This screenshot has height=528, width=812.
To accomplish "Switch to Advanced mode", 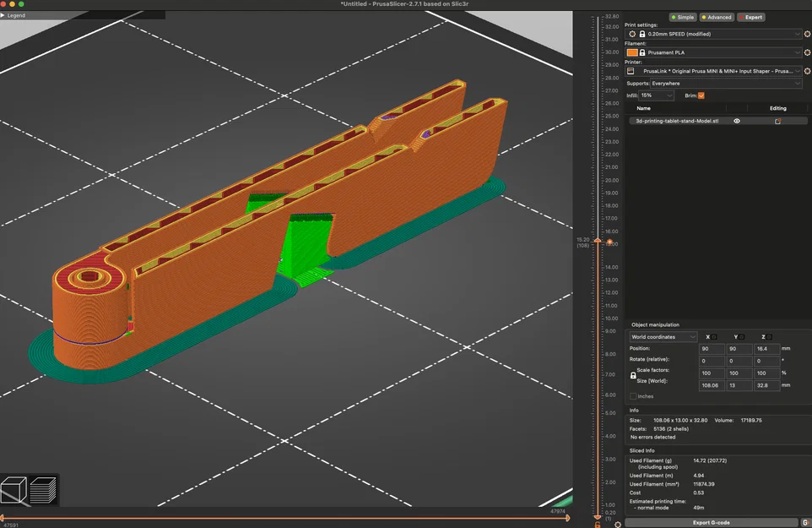I will 717,17.
